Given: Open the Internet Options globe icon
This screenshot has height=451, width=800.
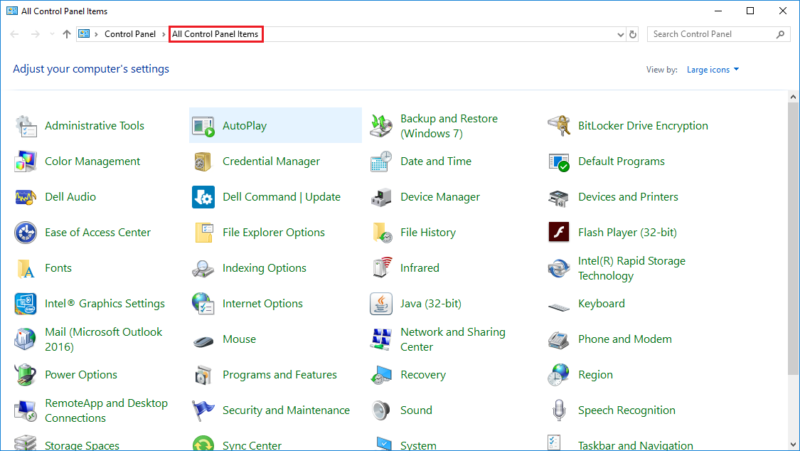Looking at the screenshot, I should click(x=203, y=304).
